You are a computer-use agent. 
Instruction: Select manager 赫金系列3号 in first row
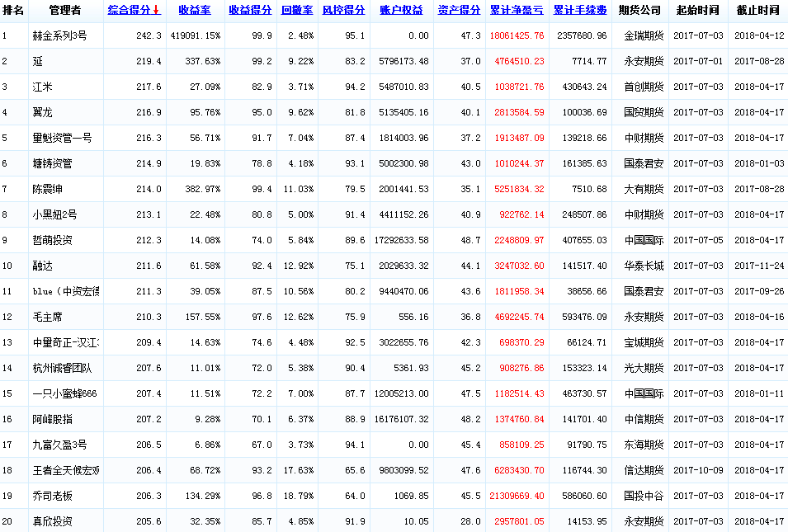pos(59,36)
